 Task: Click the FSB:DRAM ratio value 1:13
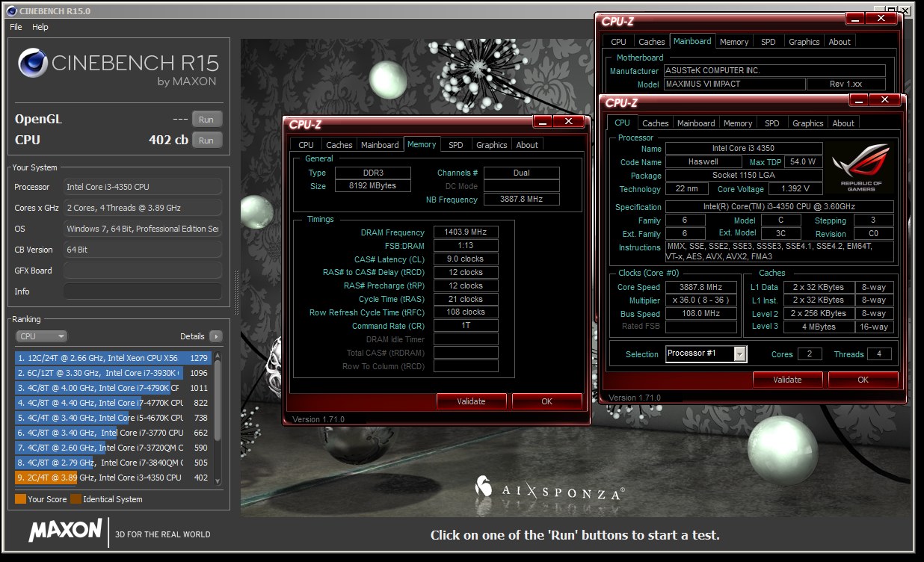[x=466, y=245]
